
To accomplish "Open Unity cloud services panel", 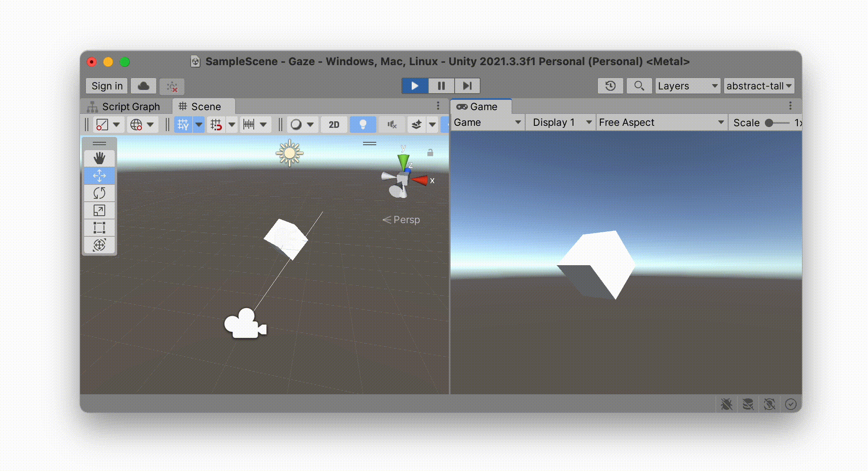I will (144, 86).
